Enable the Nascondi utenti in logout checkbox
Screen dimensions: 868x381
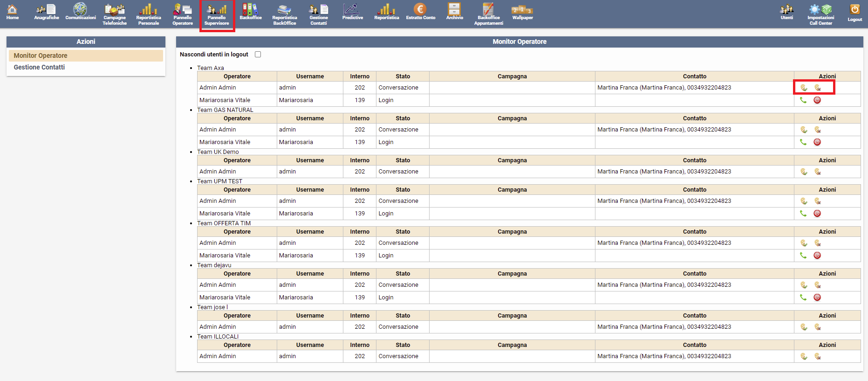(258, 55)
